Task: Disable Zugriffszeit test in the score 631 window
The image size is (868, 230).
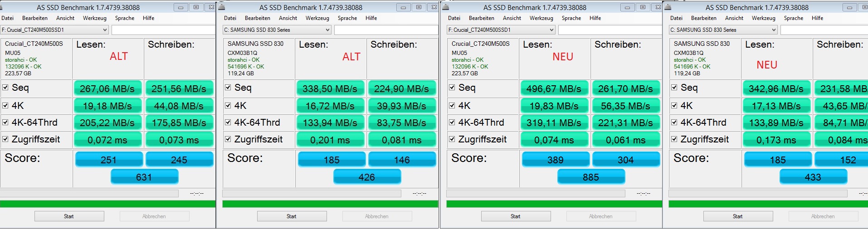Action: (x=5, y=139)
